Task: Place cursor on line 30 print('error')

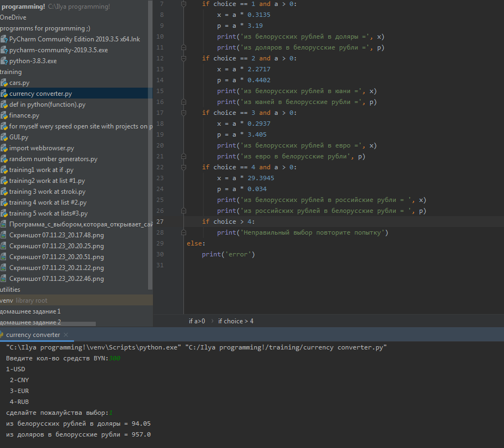Action: (229, 254)
